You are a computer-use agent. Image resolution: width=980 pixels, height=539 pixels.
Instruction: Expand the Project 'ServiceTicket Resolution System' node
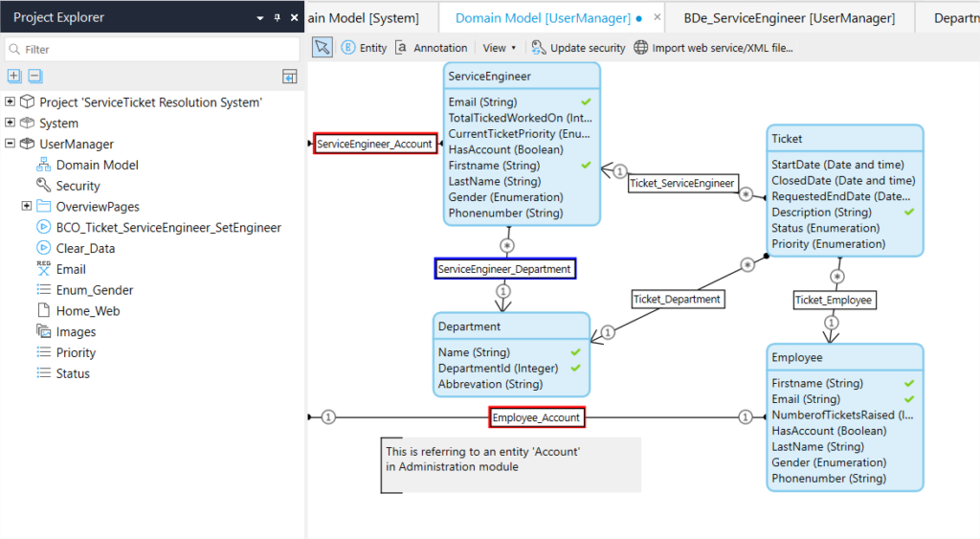[10, 101]
